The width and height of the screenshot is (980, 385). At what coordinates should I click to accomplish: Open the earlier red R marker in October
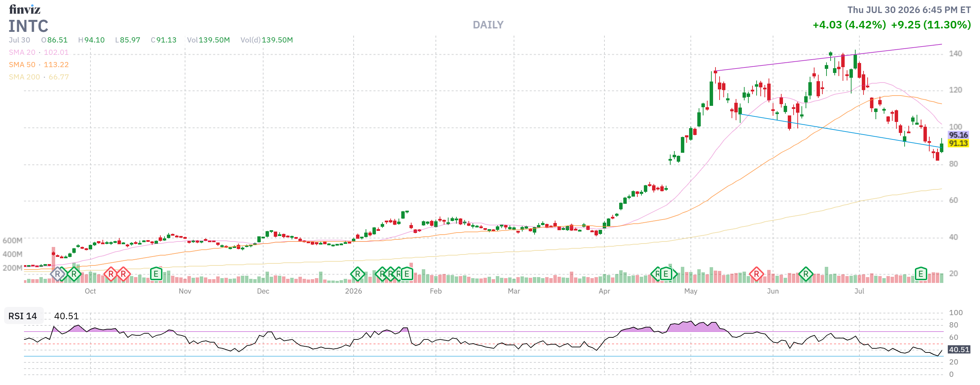point(110,274)
